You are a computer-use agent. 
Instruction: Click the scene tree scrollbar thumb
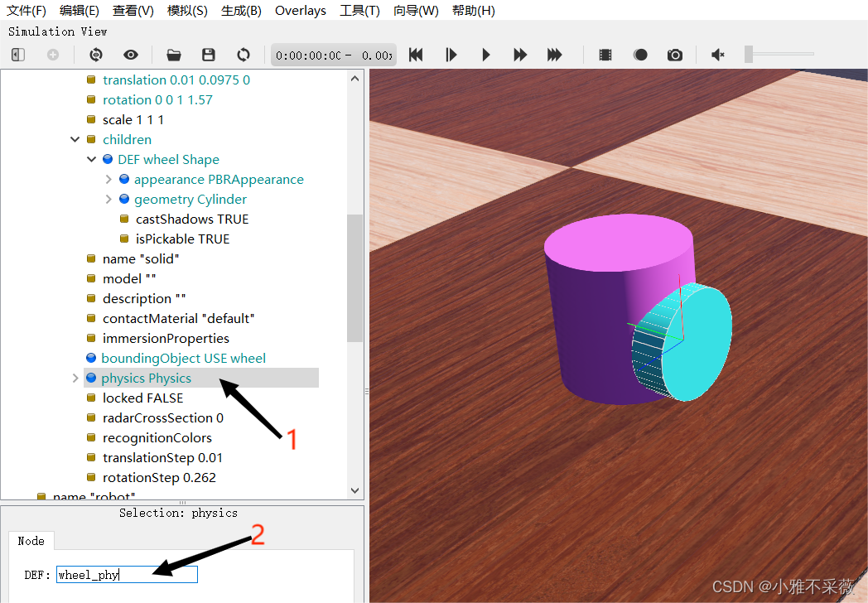[x=354, y=278]
